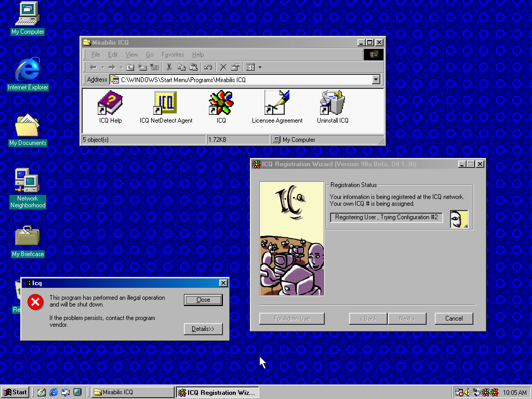Click the Paste icon on the toolbar

(193, 67)
